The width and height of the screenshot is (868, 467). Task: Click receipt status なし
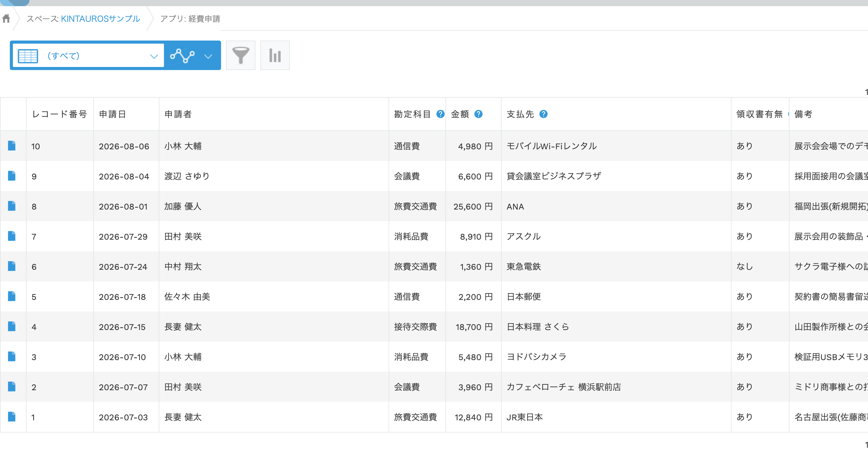(x=745, y=266)
